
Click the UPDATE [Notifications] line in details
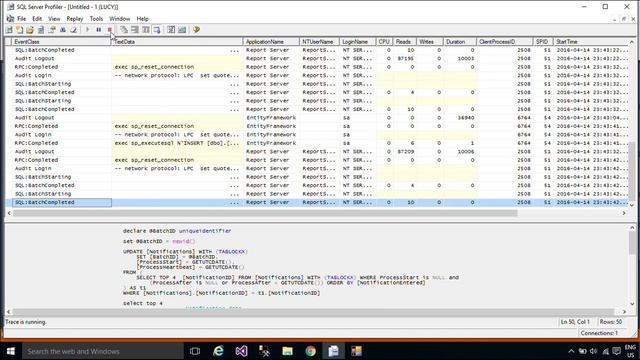pyautogui.click(x=185, y=252)
